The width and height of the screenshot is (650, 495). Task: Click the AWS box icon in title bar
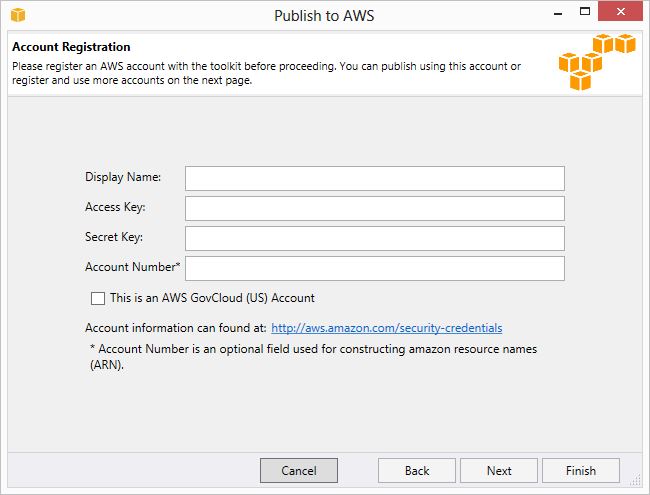tap(18, 15)
